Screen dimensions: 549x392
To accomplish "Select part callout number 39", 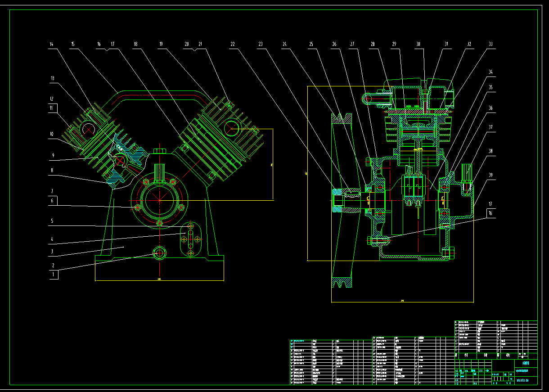I will point(490,175).
